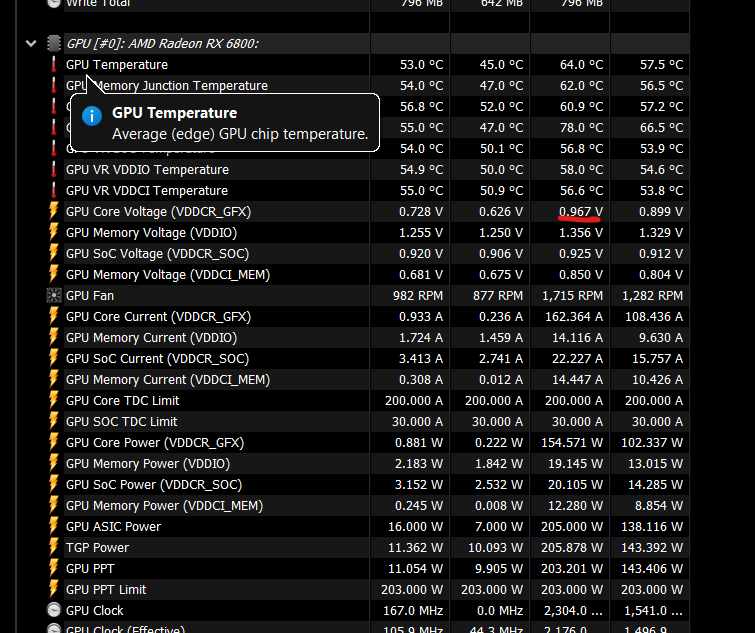Select the GPU PPT Limit label

pyautogui.click(x=106, y=590)
